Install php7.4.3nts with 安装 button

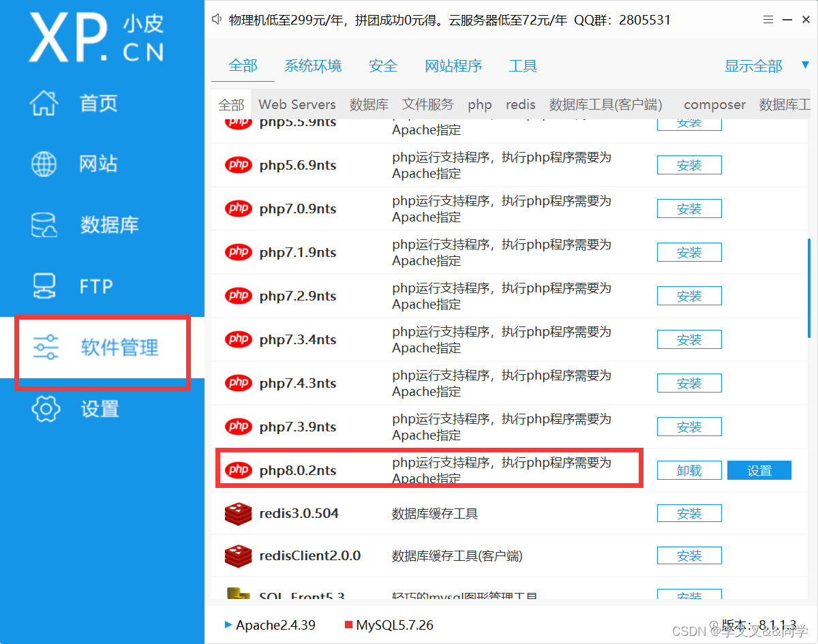[x=689, y=383]
